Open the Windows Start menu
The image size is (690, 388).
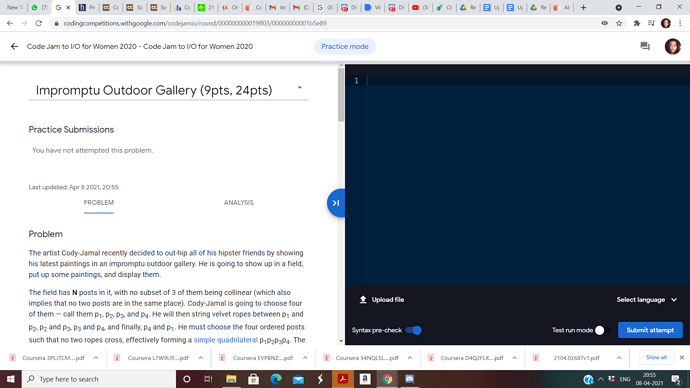[11, 379]
